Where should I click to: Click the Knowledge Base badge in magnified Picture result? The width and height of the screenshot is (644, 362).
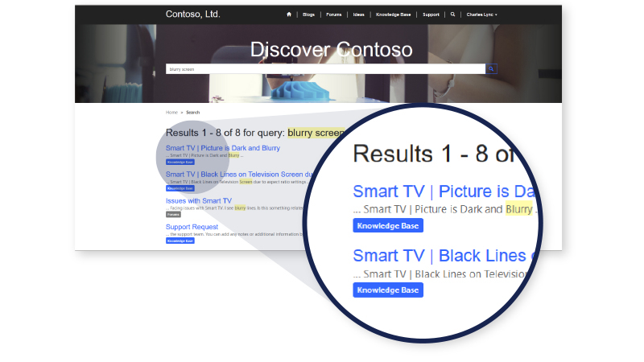coord(388,226)
